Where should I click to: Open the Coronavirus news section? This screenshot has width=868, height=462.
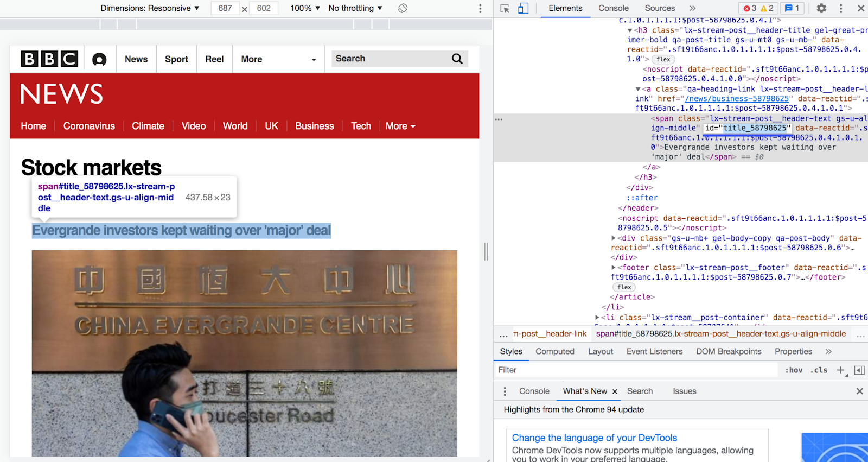coord(89,126)
